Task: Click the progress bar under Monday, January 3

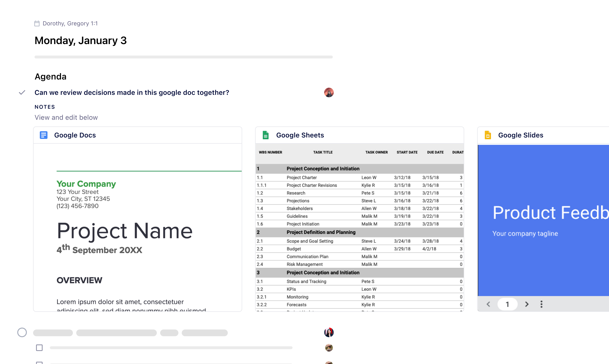Action: [x=183, y=57]
